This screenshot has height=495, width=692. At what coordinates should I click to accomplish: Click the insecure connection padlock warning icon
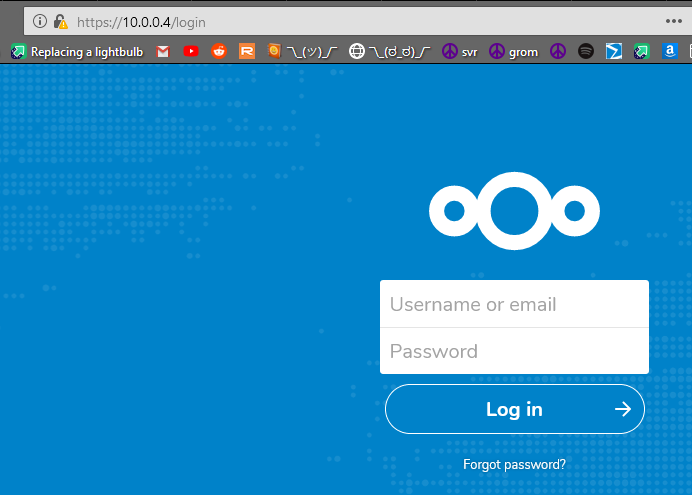click(60, 21)
